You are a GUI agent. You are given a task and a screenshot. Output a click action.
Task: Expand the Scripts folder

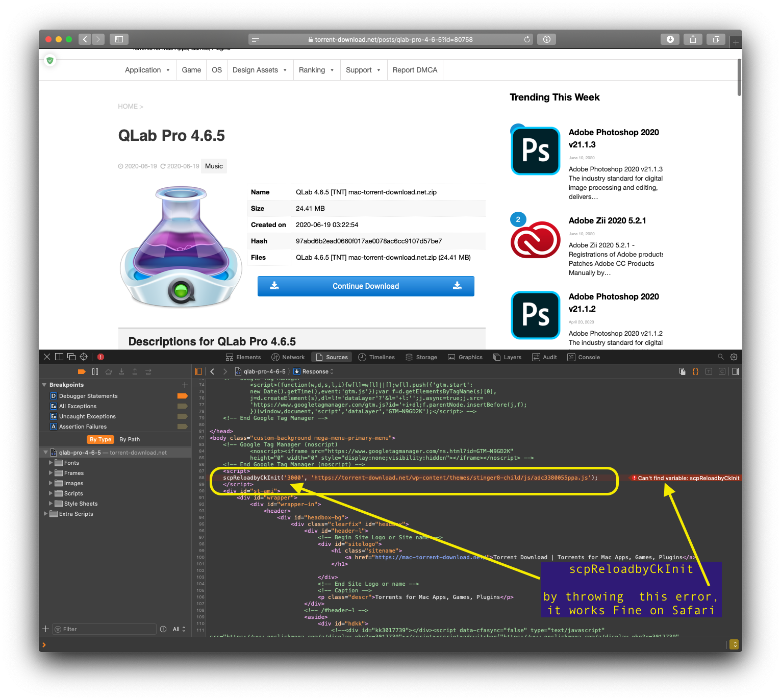point(51,493)
